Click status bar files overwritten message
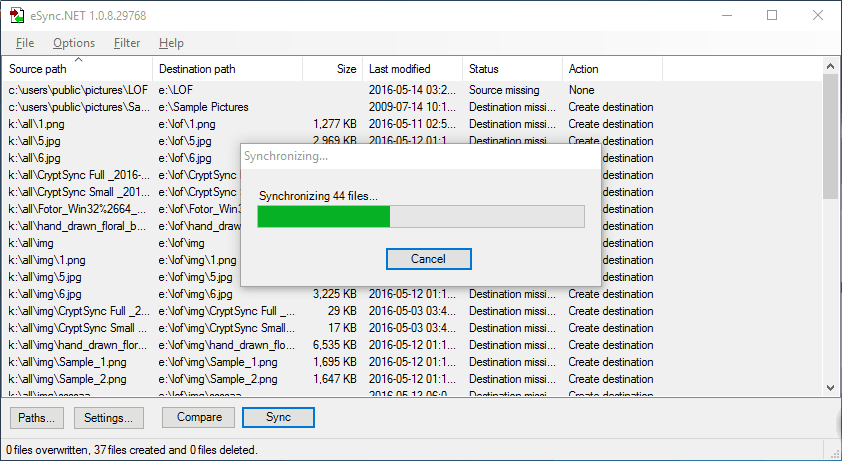 point(132,450)
